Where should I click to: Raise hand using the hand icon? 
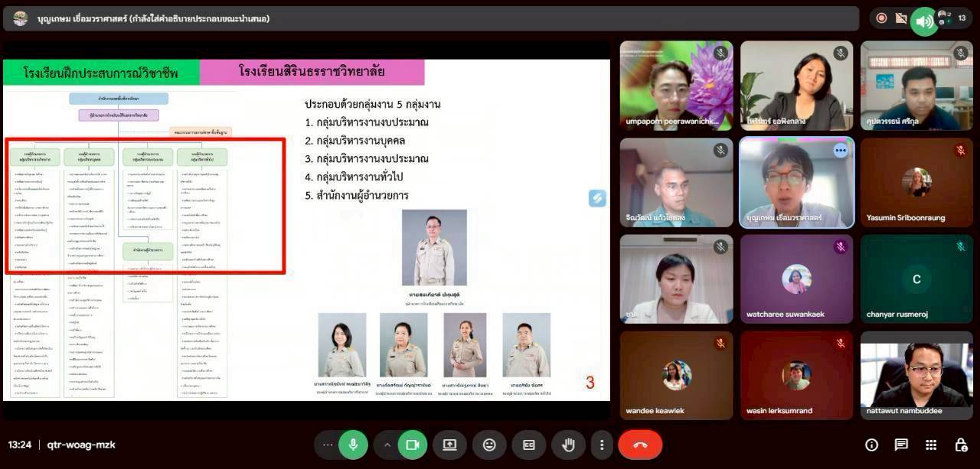point(567,445)
